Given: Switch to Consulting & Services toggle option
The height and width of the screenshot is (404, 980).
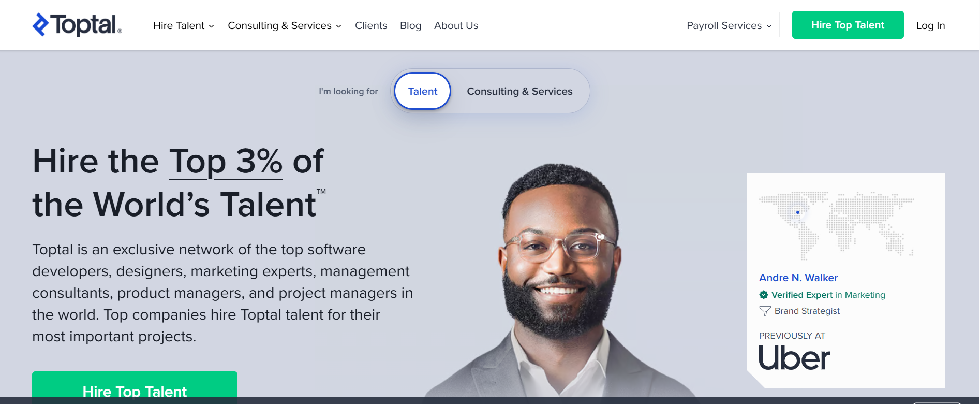Looking at the screenshot, I should pyautogui.click(x=519, y=91).
